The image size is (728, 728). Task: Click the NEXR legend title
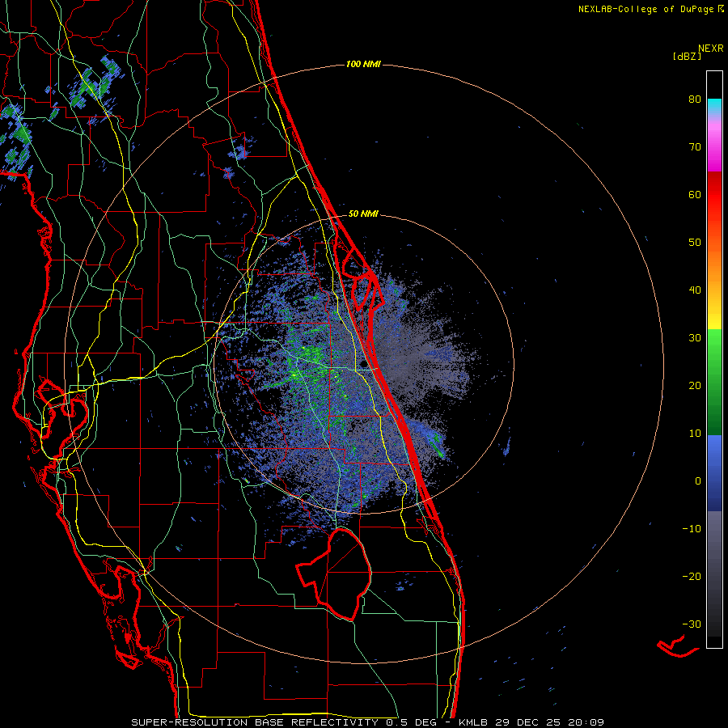click(x=711, y=49)
